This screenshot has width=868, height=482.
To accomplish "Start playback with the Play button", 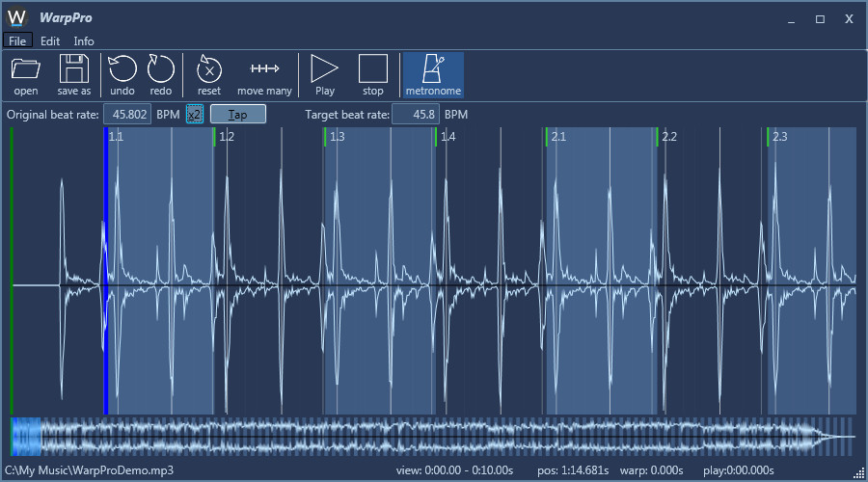I will [x=324, y=74].
